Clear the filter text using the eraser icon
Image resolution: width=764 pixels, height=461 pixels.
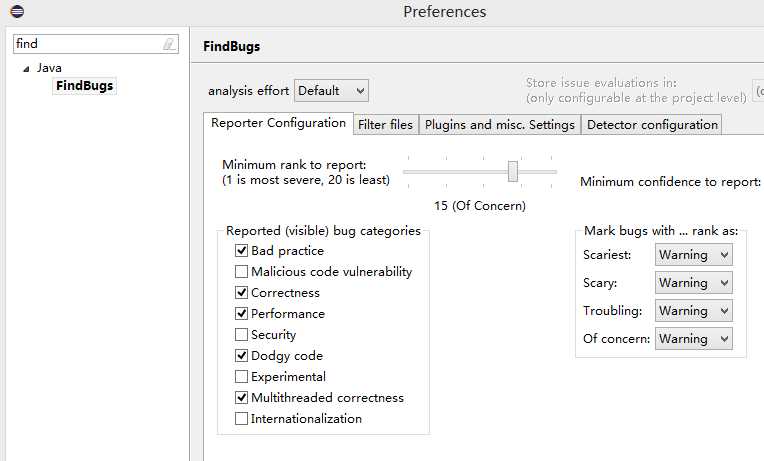169,44
